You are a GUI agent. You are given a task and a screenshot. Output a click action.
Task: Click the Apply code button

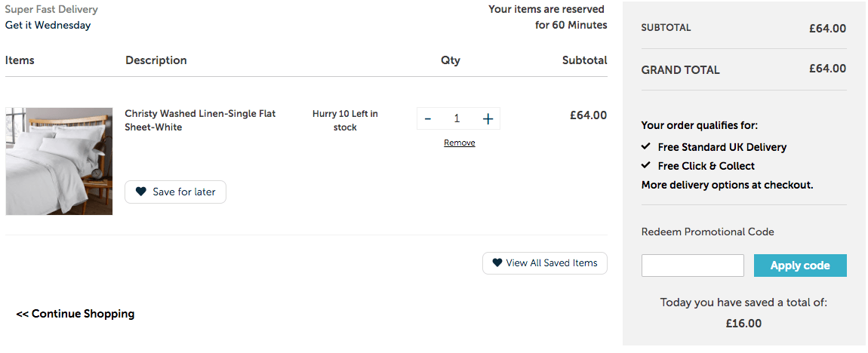click(x=800, y=266)
